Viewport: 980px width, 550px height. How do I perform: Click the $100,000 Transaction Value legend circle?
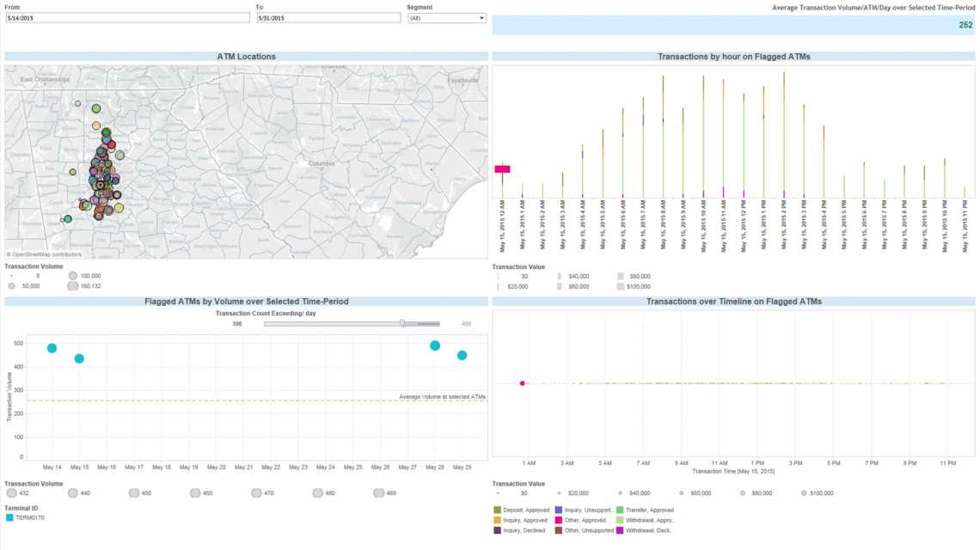click(x=804, y=493)
